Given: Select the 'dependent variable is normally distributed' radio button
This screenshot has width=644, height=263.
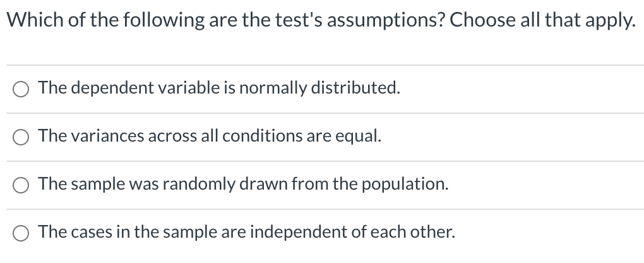Looking at the screenshot, I should 20,89.
